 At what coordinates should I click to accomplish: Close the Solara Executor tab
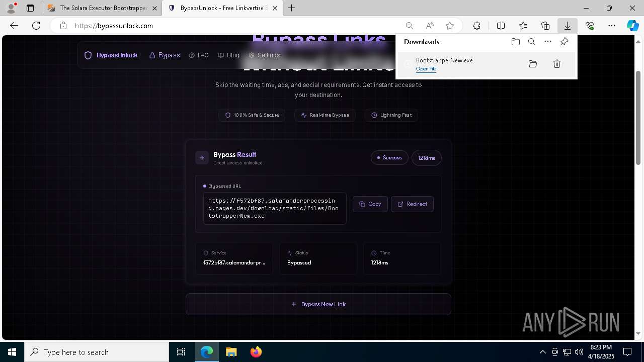(154, 8)
